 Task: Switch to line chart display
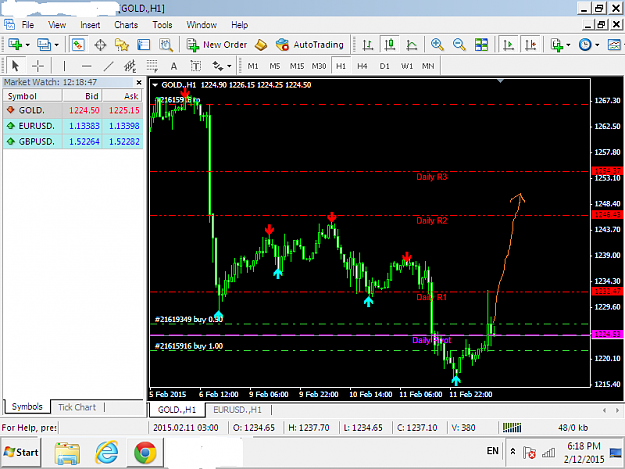(x=411, y=45)
